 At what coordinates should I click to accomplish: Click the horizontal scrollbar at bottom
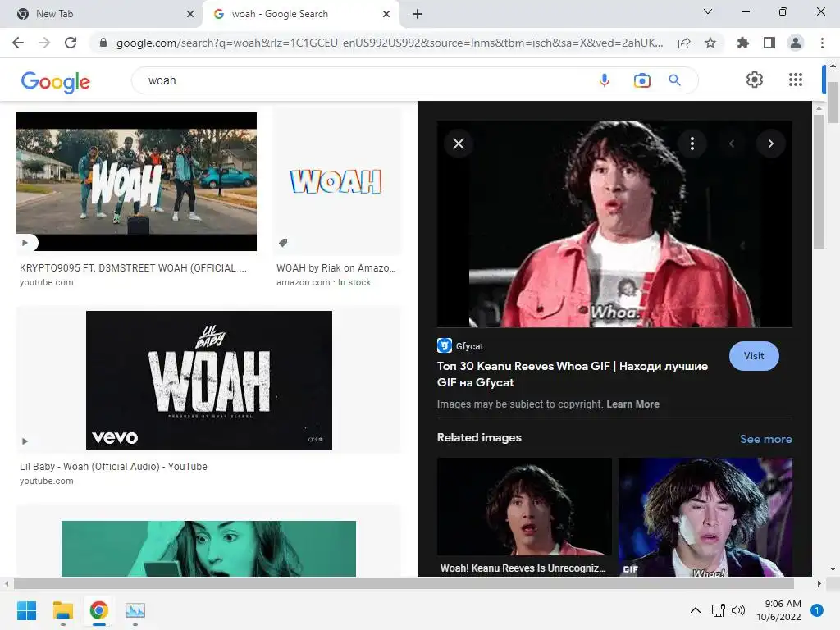pos(404,583)
